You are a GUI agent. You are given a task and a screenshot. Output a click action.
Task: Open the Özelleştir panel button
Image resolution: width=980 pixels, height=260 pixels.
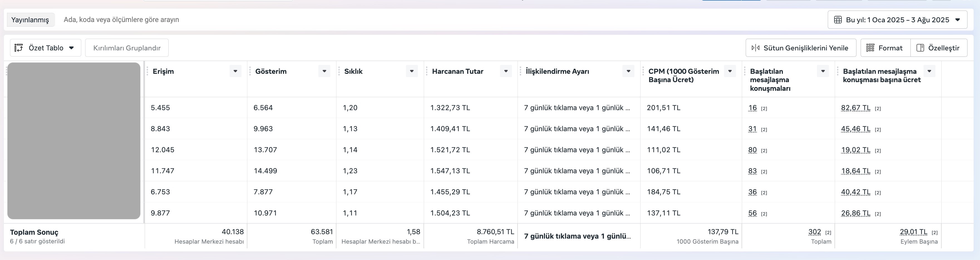tap(939, 48)
